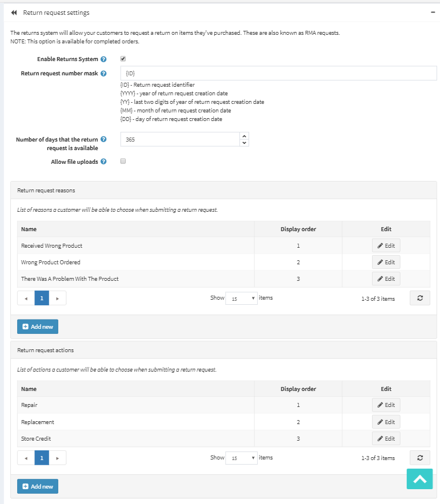
Task: Open the Enable Returns System help tooltip
Action: tap(104, 58)
